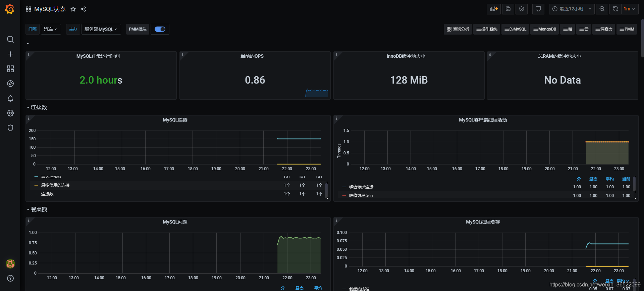
Task: Open Help question mark icon
Action: pyautogui.click(x=10, y=278)
